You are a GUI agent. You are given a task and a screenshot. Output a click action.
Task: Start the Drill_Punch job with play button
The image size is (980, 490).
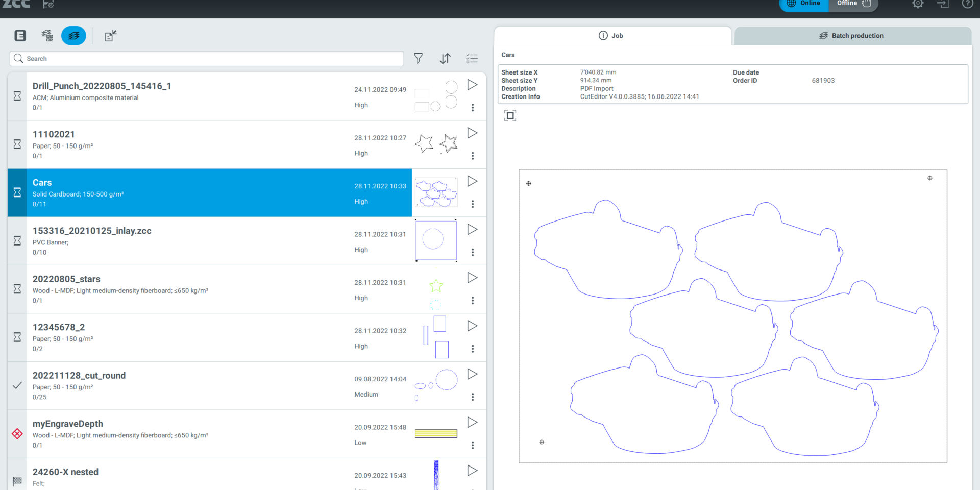(x=472, y=85)
